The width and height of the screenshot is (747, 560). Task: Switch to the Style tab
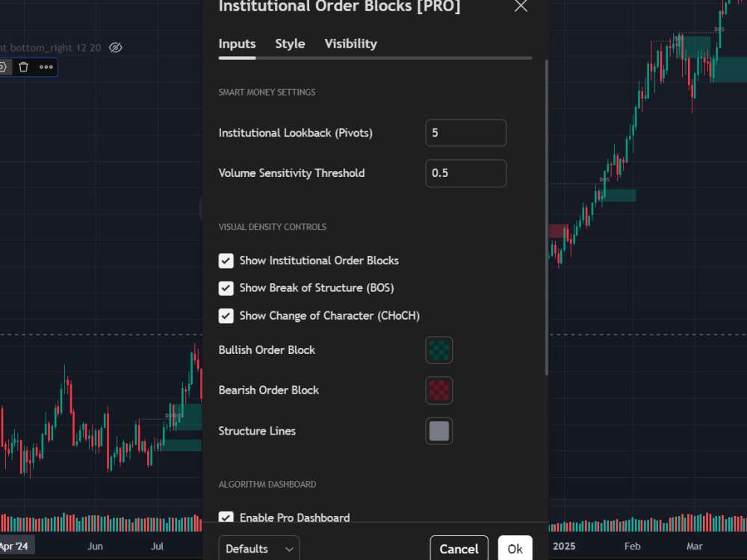click(x=290, y=44)
